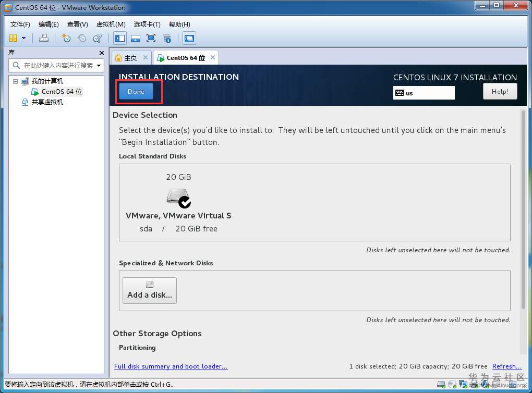The height and width of the screenshot is (393, 532).
Task: Click the console view toolbar icon
Action: [x=189, y=38]
